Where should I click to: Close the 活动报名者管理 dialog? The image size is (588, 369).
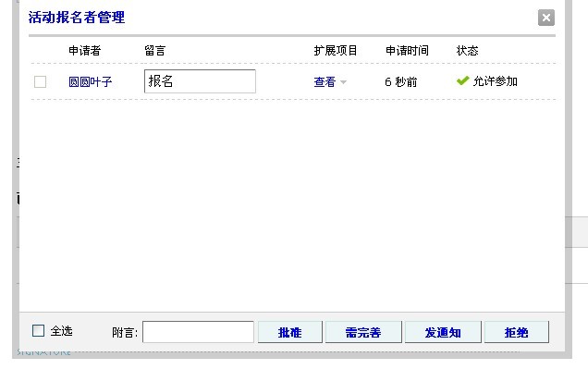(546, 18)
